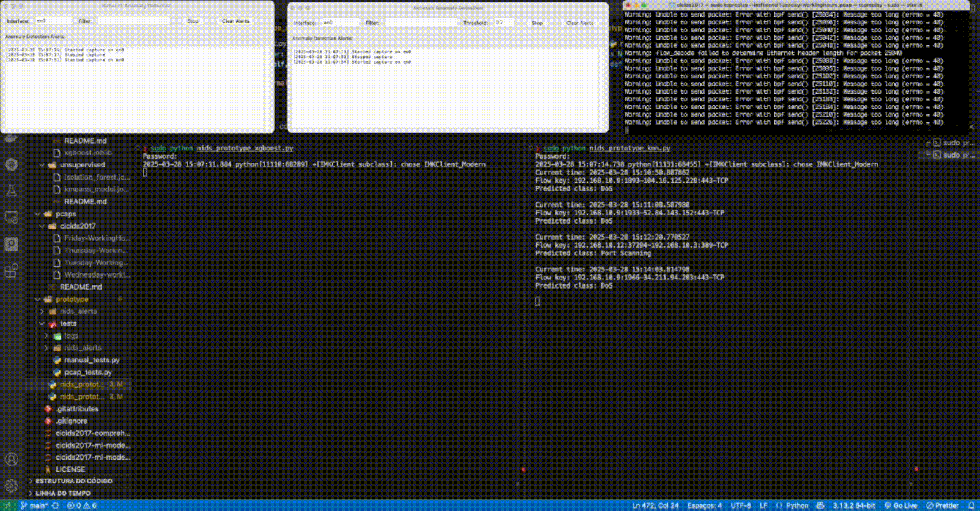Open the Accounts icon in activity bar
This screenshot has height=511, width=980.
pyautogui.click(x=11, y=459)
